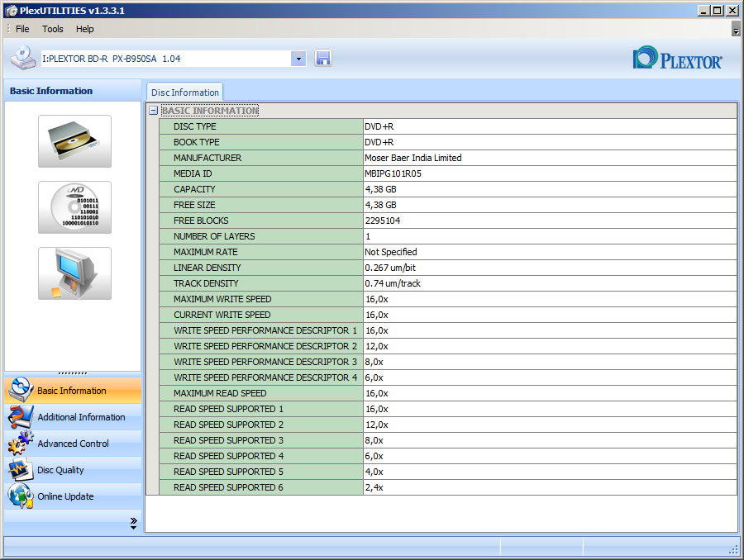Click the PlexUTILITIES title bar app icon

coord(11,11)
